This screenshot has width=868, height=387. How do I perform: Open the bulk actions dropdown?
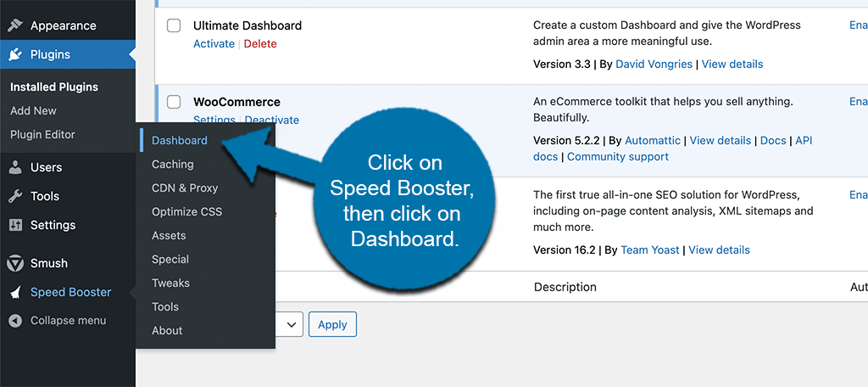click(x=289, y=324)
